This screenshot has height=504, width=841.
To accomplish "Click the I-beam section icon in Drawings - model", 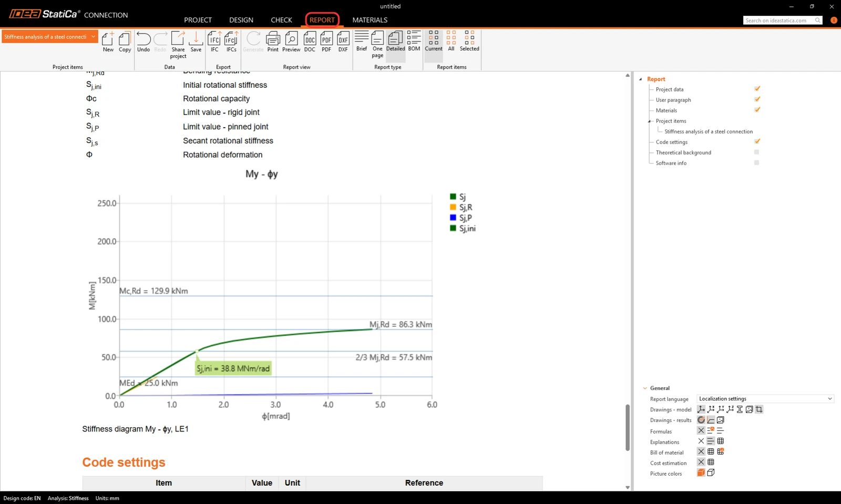I will coord(740,409).
